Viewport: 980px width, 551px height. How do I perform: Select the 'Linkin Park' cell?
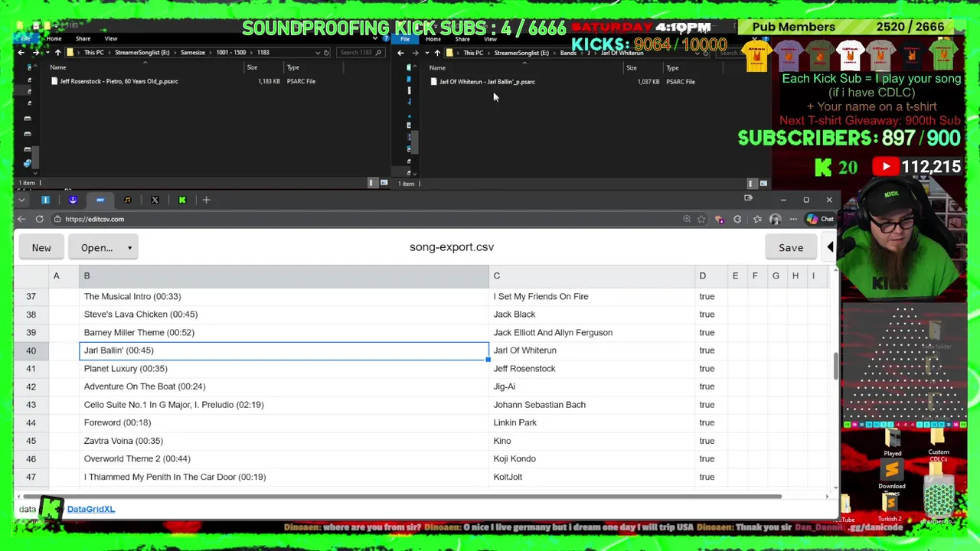[592, 422]
